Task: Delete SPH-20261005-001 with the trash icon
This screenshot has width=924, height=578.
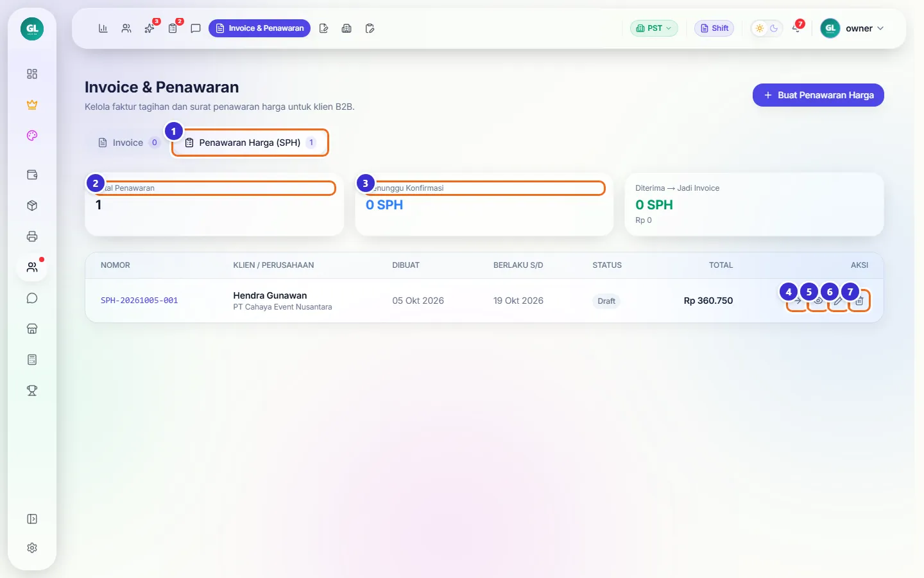Action: [x=859, y=301]
